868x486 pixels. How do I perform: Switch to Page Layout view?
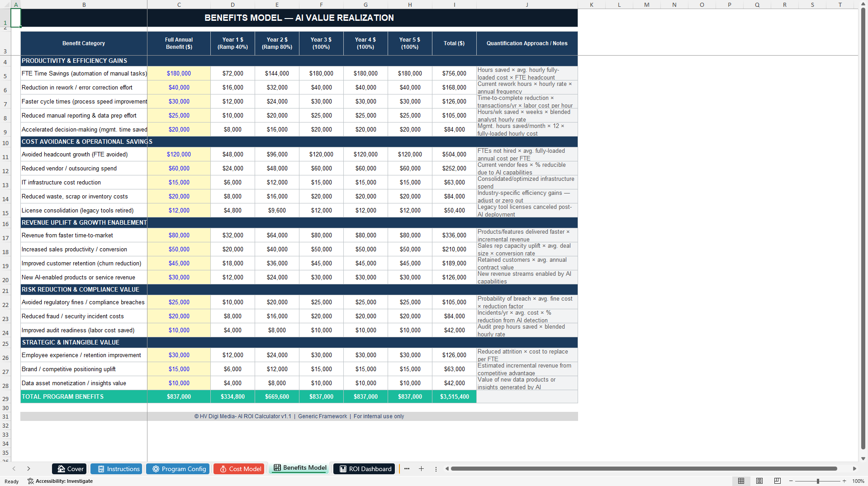pyautogui.click(x=759, y=481)
